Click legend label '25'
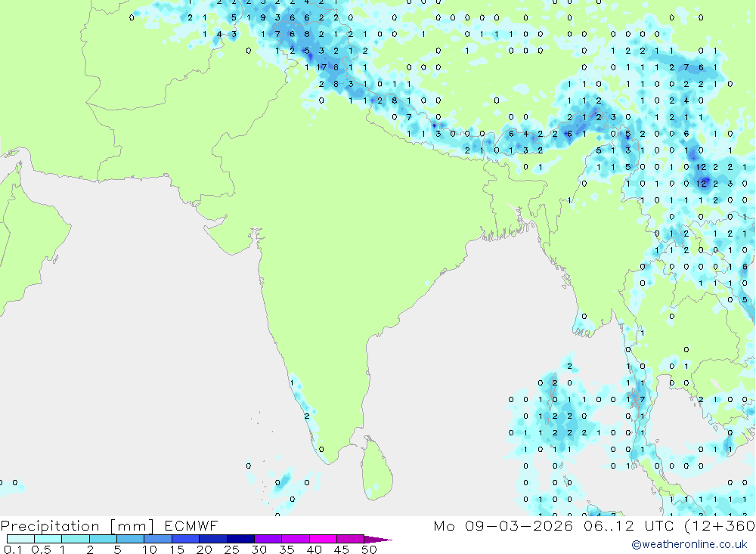This screenshot has height=554, width=756. 231,549
